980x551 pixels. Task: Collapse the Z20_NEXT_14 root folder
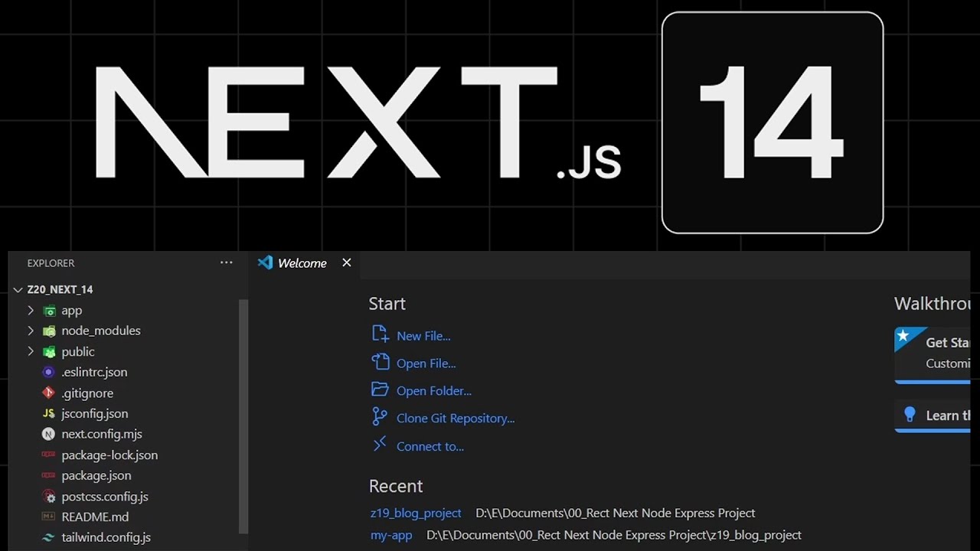[18, 290]
